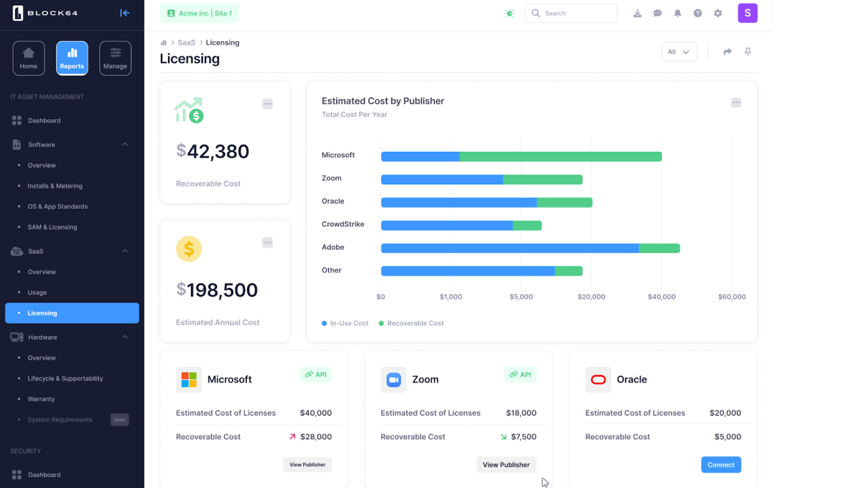868x488 pixels.
Task: Click the Adobe bar in chart
Action: tap(531, 248)
